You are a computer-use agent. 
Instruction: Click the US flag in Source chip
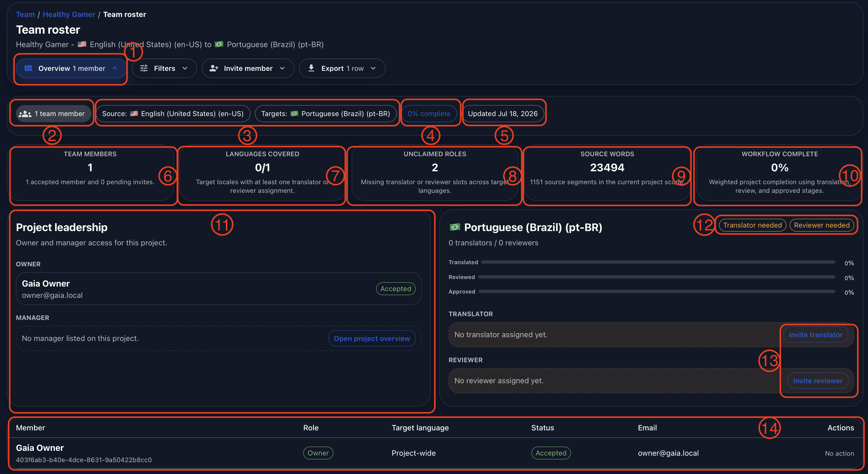pyautogui.click(x=134, y=114)
